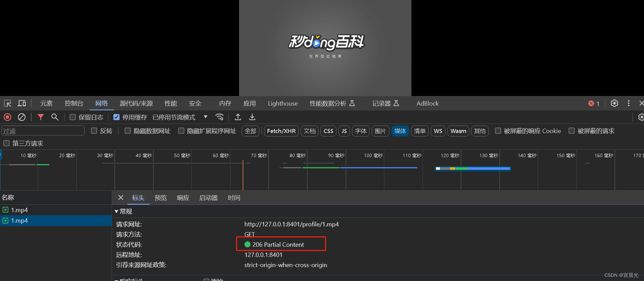This screenshot has height=281, width=644.
Task: Open the network search magnifier
Action: click(55, 117)
